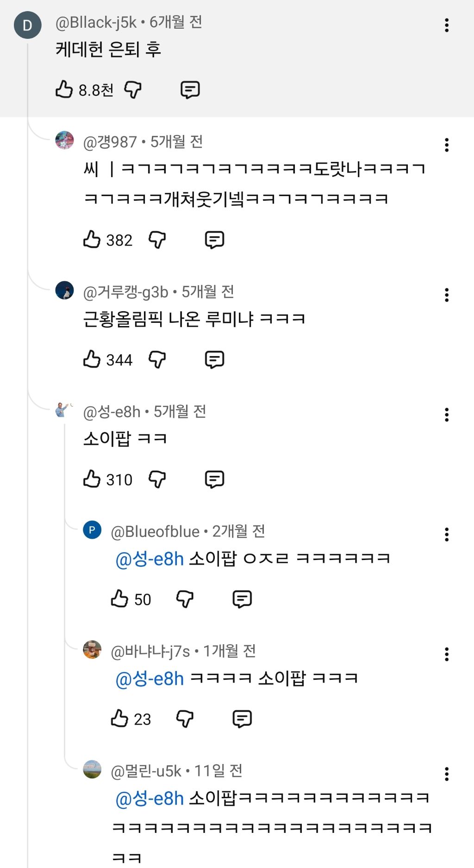The height and width of the screenshot is (868, 474).
Task: Open the @Blueofblue profile avatar
Action: (x=92, y=530)
